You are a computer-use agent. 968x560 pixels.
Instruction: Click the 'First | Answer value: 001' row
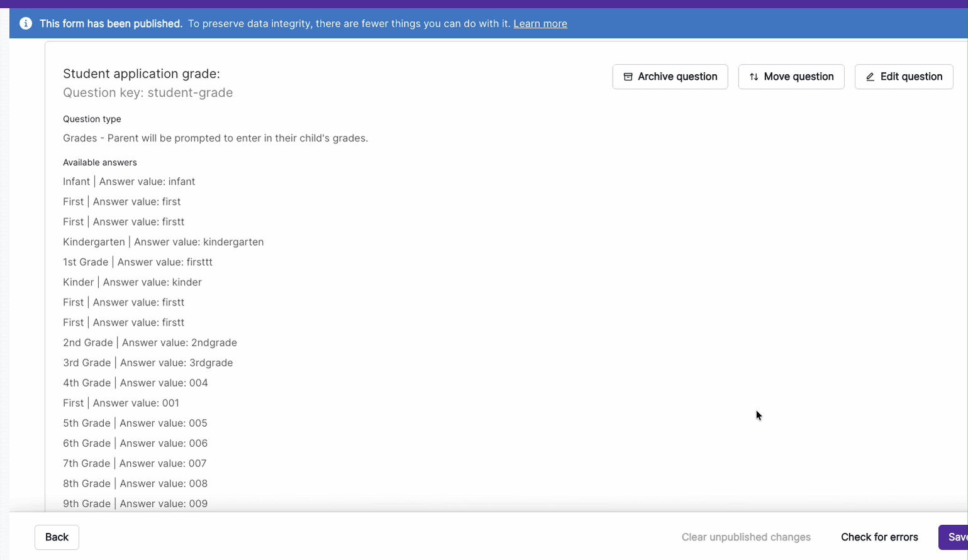(121, 403)
